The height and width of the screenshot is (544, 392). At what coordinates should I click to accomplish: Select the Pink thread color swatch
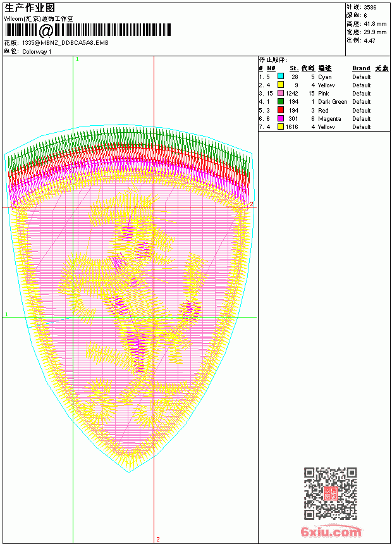[x=281, y=93]
